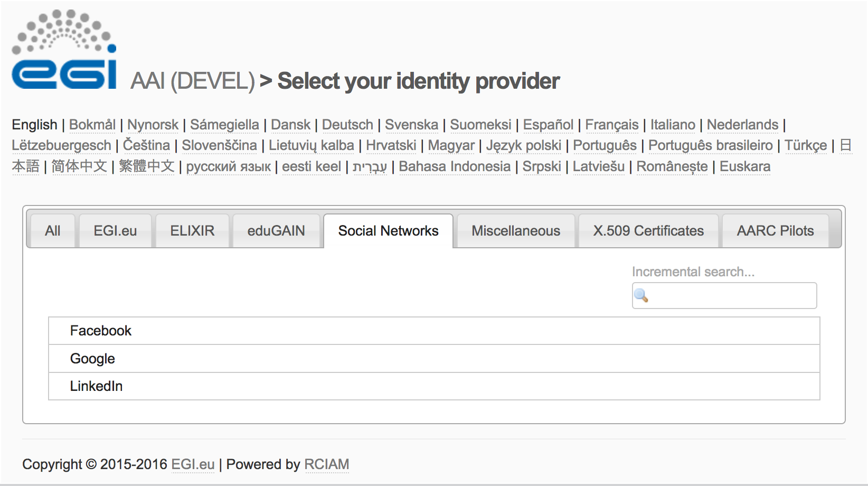Switch language to Čeština
This screenshot has height=486, width=868.
click(x=146, y=145)
